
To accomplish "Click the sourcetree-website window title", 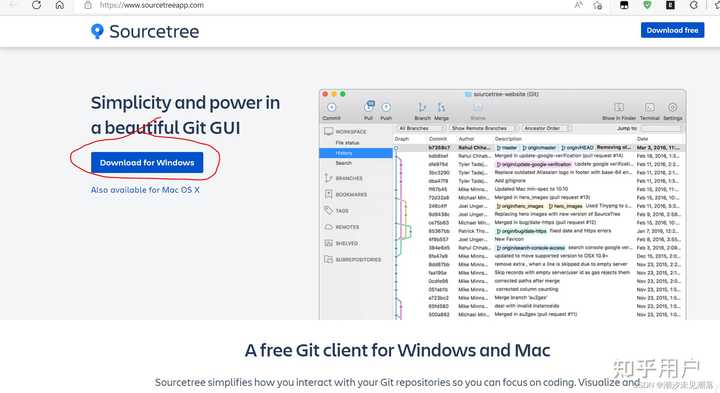I will (502, 94).
